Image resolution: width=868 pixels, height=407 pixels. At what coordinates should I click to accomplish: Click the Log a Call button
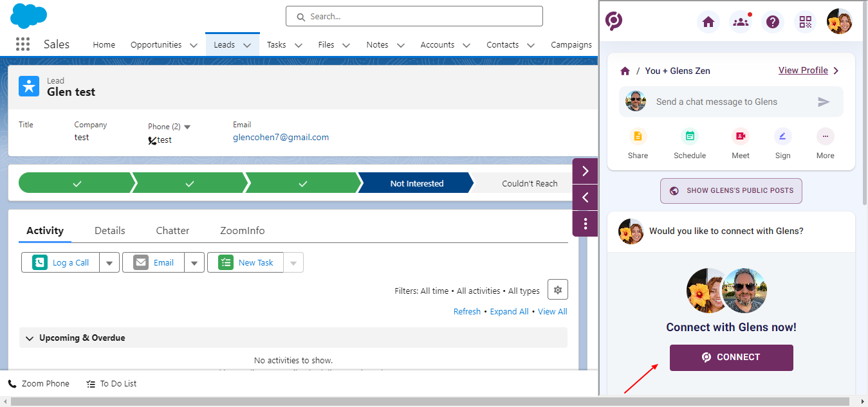coord(61,262)
